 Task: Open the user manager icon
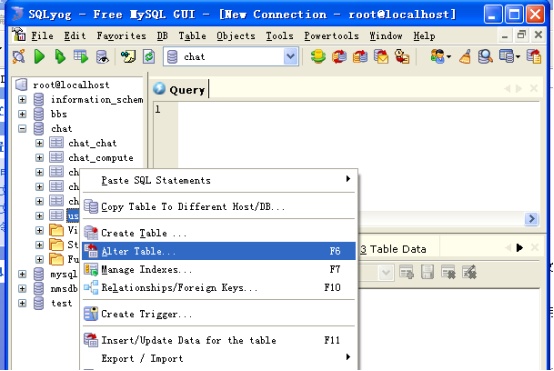point(440,57)
